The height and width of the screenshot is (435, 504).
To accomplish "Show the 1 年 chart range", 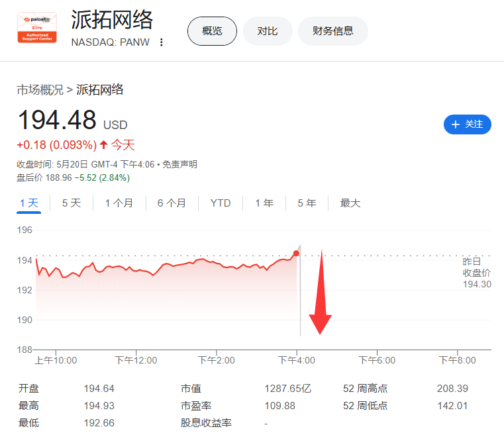I will (x=264, y=203).
